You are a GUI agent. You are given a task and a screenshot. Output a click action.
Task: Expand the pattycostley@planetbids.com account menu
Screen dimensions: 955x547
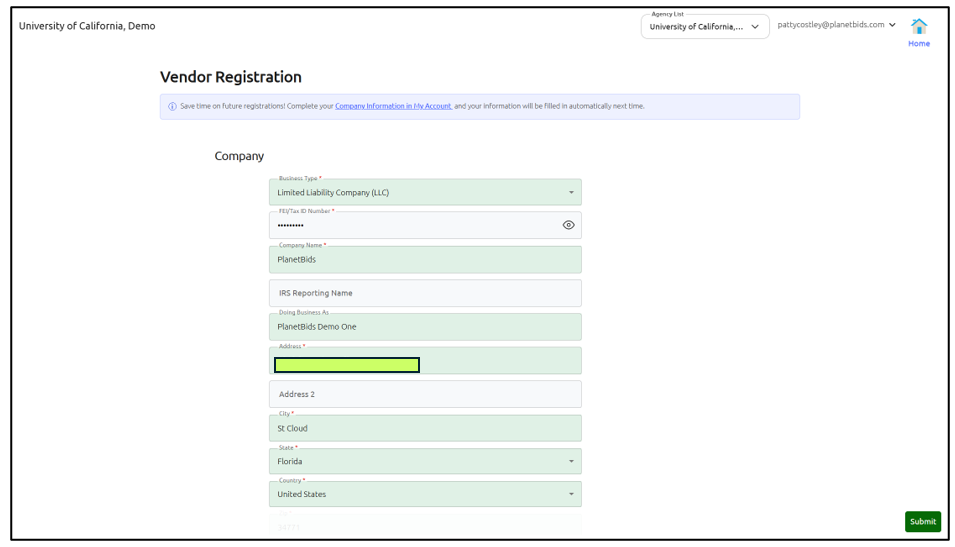coord(836,25)
